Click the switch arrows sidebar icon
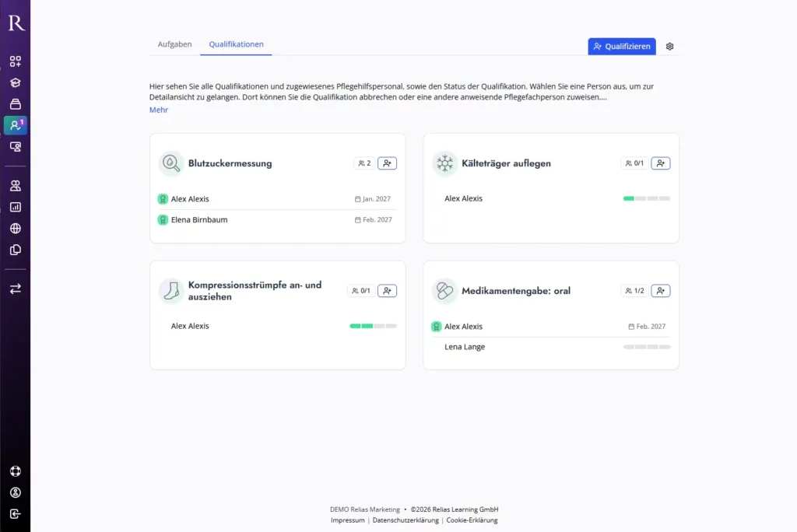 tap(16, 289)
